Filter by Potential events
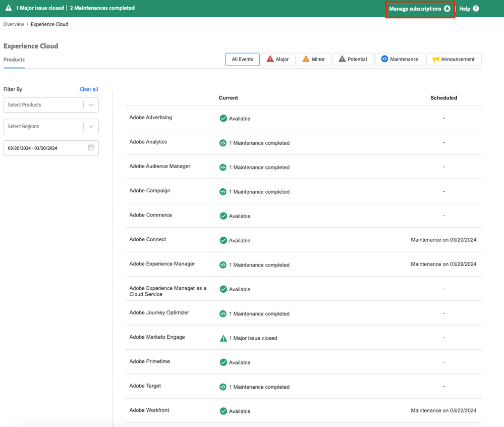Screen dimensions: 504x427 tap(353, 60)
